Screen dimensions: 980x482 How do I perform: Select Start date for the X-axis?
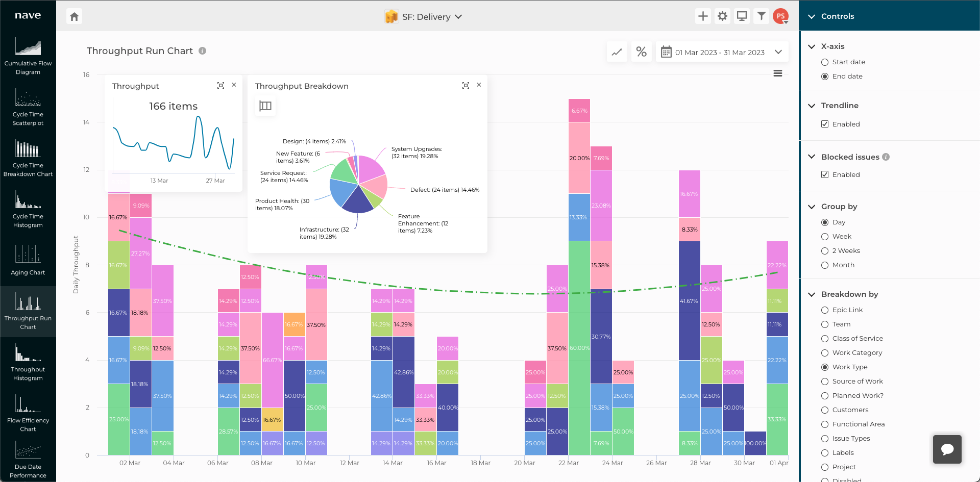825,62
